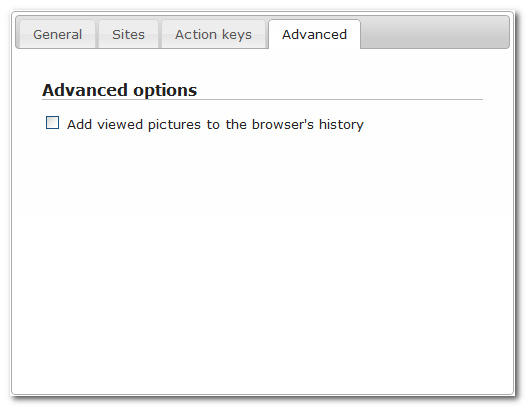Viewport: 526px width, 407px height.
Task: Open the Sites tab
Action: coord(128,35)
